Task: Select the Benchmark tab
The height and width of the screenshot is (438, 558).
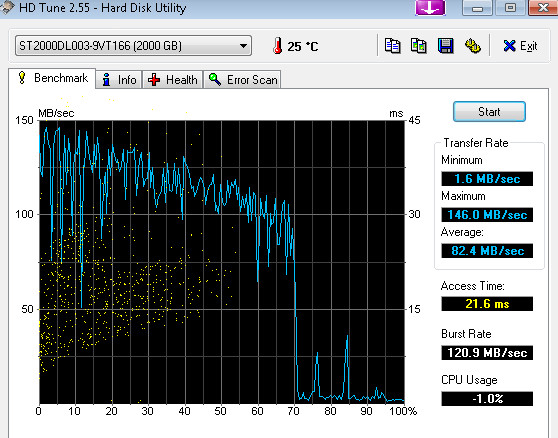Action: 52,78
